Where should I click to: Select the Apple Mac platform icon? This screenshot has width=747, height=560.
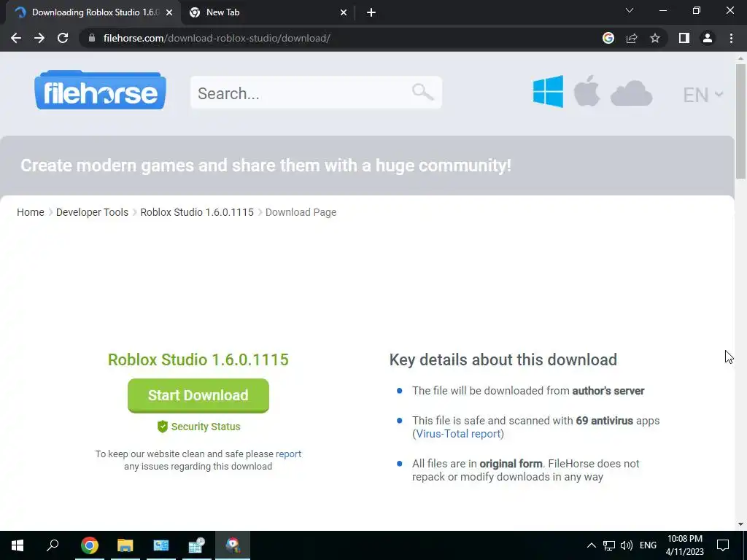pos(587,90)
